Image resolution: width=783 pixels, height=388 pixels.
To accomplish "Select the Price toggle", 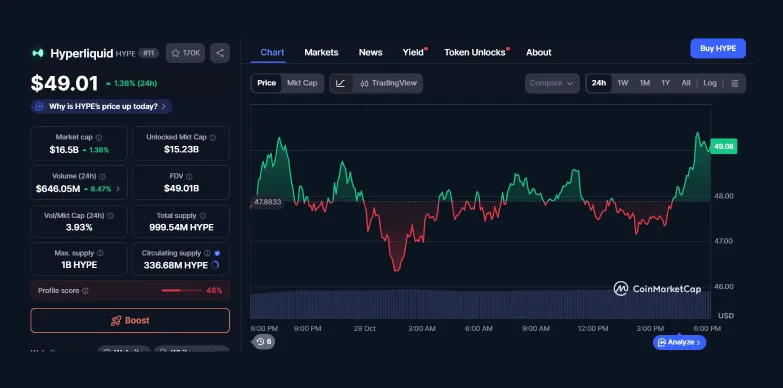I will click(x=266, y=83).
